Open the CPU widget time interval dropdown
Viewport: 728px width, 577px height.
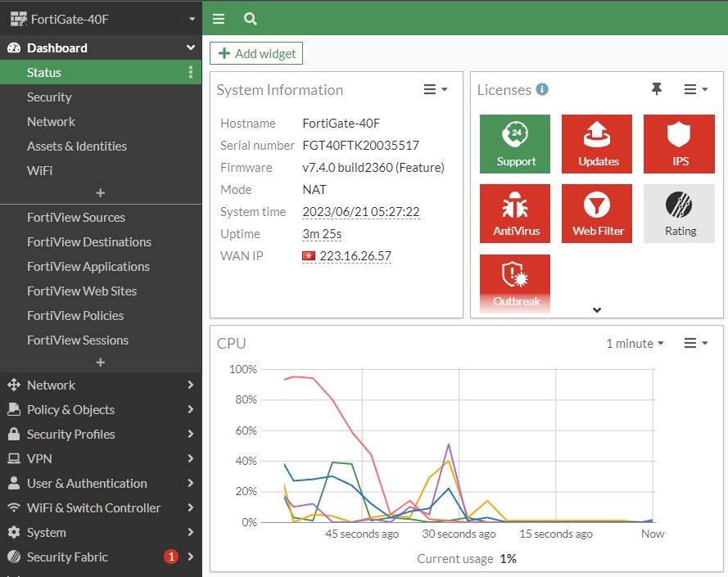point(633,344)
